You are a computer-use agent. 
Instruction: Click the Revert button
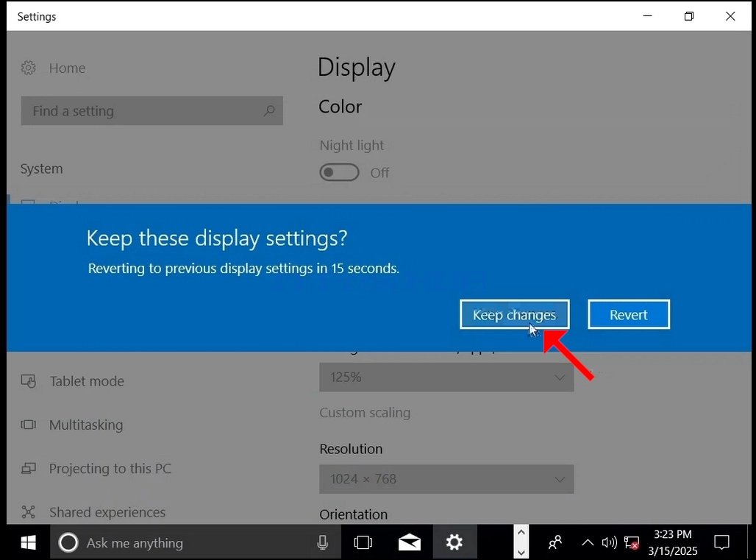tap(628, 314)
